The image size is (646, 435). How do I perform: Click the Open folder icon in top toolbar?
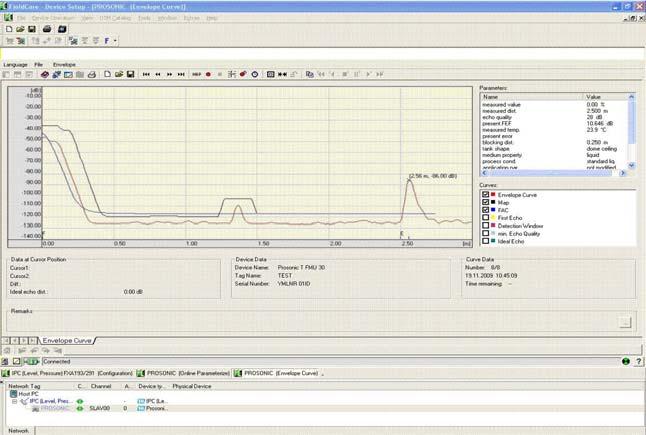click(20, 29)
